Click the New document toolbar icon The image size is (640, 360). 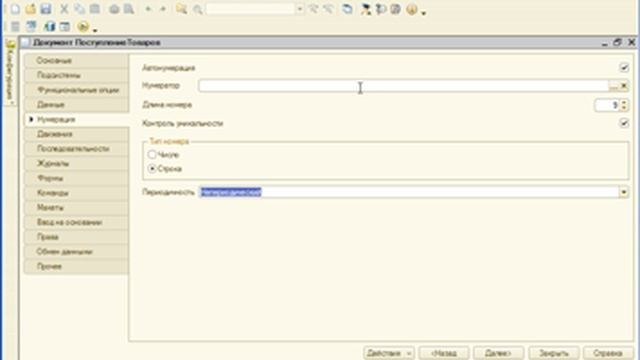click(x=16, y=9)
